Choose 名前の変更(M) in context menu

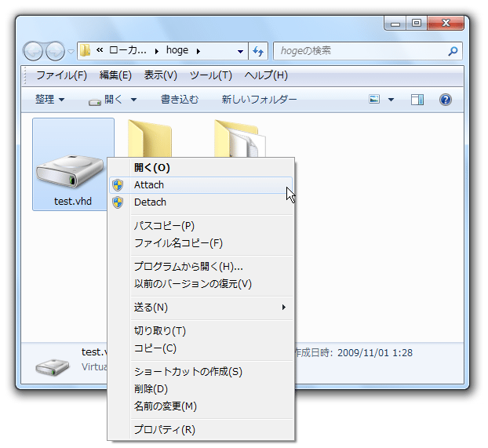[201, 406]
